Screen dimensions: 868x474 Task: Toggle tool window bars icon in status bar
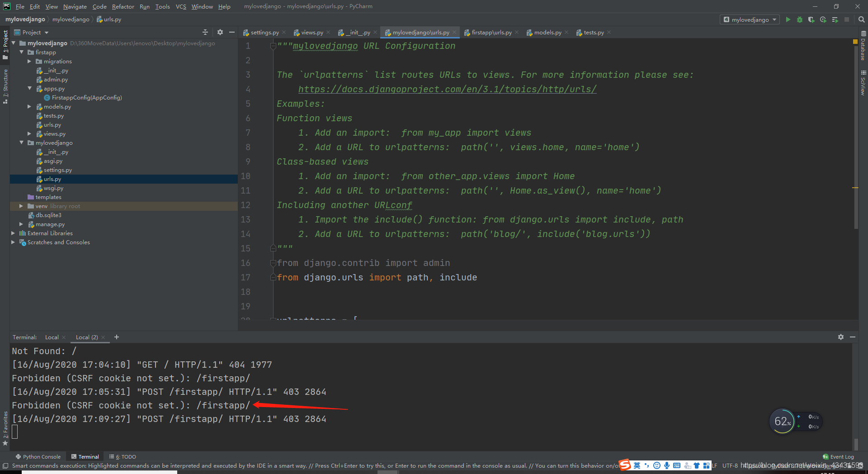(x=5, y=466)
